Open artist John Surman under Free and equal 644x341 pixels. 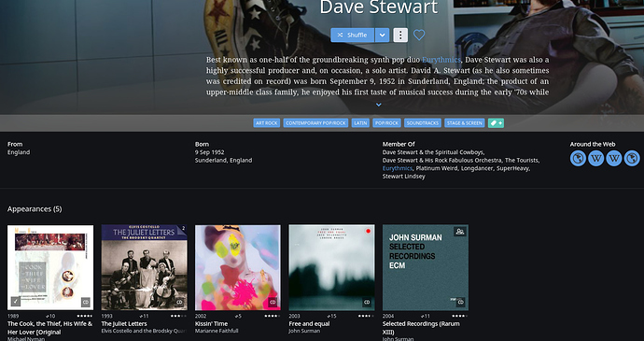[x=304, y=331]
